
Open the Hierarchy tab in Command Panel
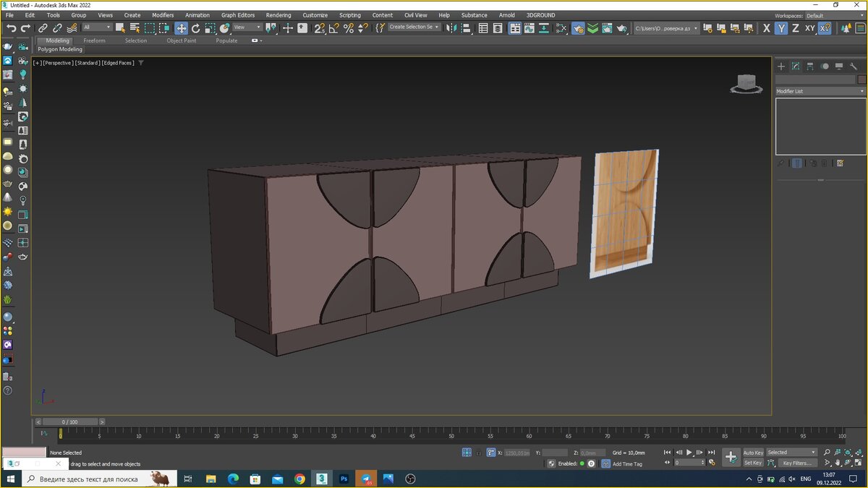click(810, 66)
